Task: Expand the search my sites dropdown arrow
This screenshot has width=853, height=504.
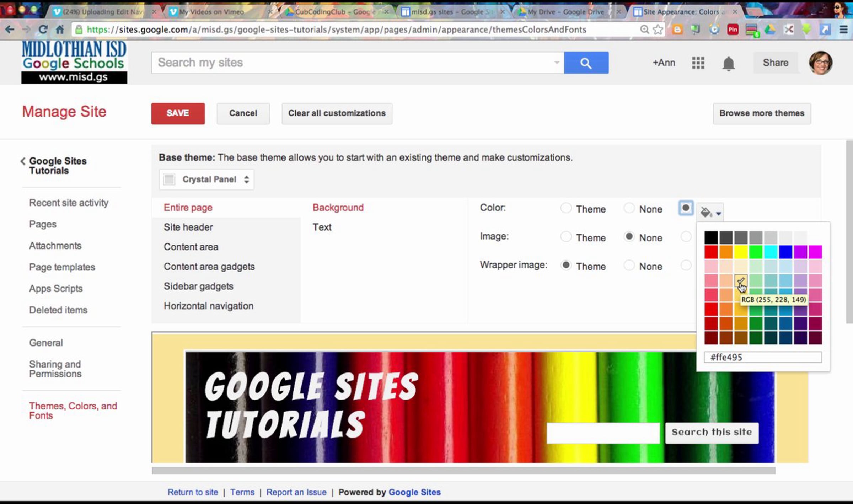Action: pos(557,63)
